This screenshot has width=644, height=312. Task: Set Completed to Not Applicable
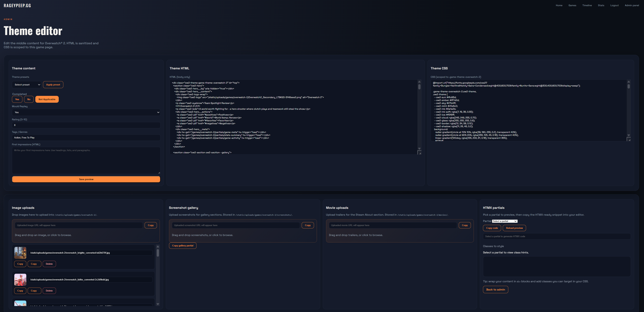[47, 99]
